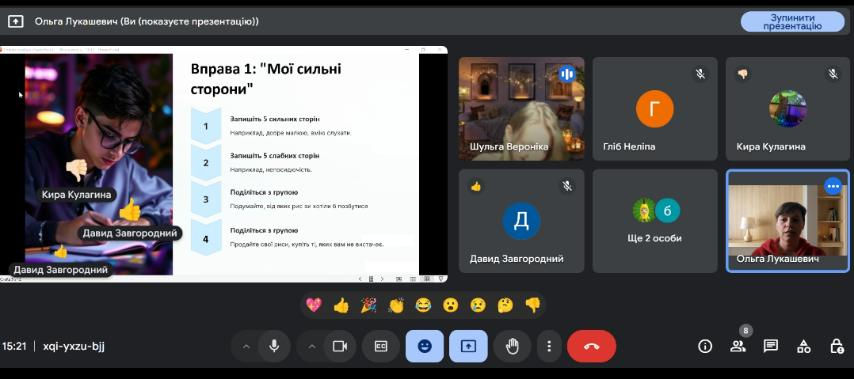Expand audio settings arrow next to microphone
Screen dimensions: 854x379
click(x=246, y=346)
